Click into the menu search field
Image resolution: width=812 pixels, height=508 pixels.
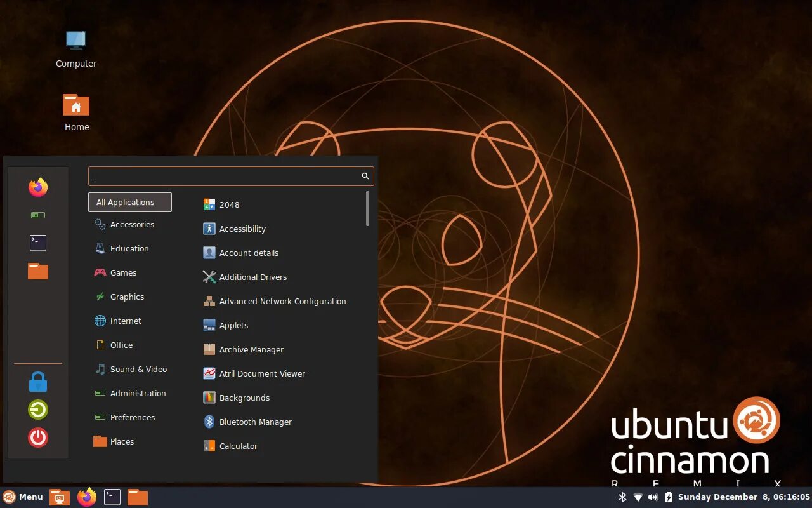pos(231,176)
